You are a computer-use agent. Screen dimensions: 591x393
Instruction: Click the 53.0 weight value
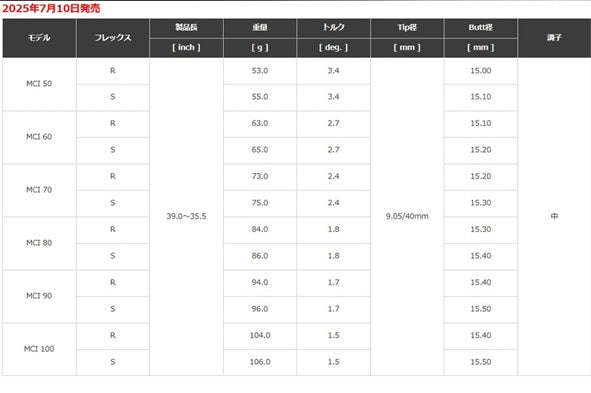[x=260, y=71]
